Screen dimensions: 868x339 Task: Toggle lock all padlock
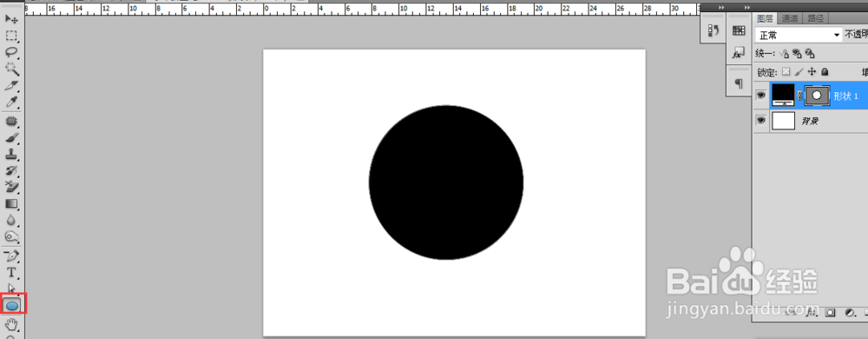pos(825,71)
